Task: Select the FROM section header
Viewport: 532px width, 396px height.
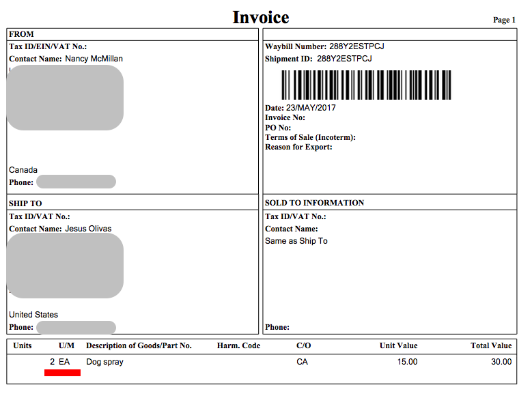Action: pyautogui.click(x=21, y=34)
